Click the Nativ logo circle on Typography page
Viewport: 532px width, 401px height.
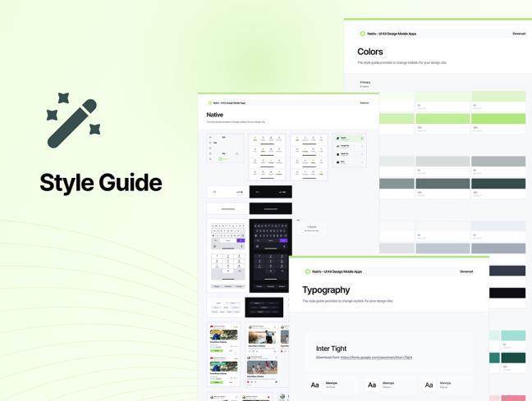coord(308,271)
